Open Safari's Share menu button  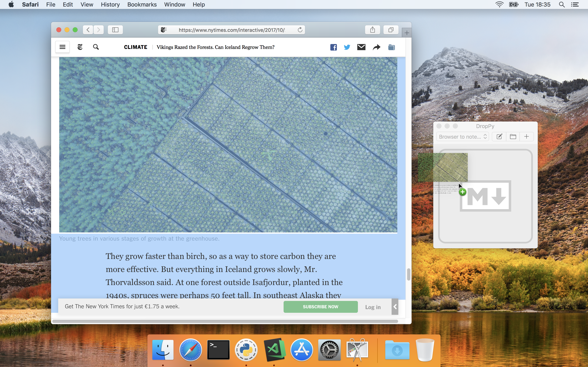(372, 30)
